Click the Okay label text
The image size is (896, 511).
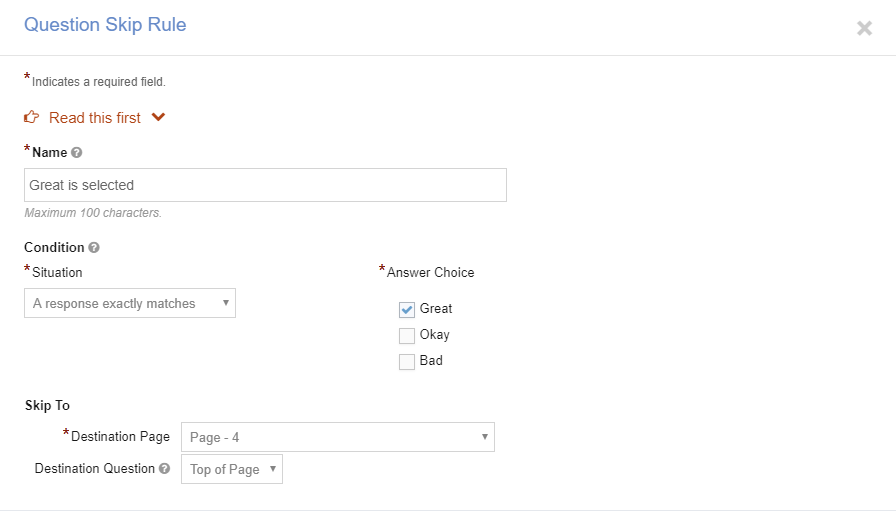click(x=435, y=335)
